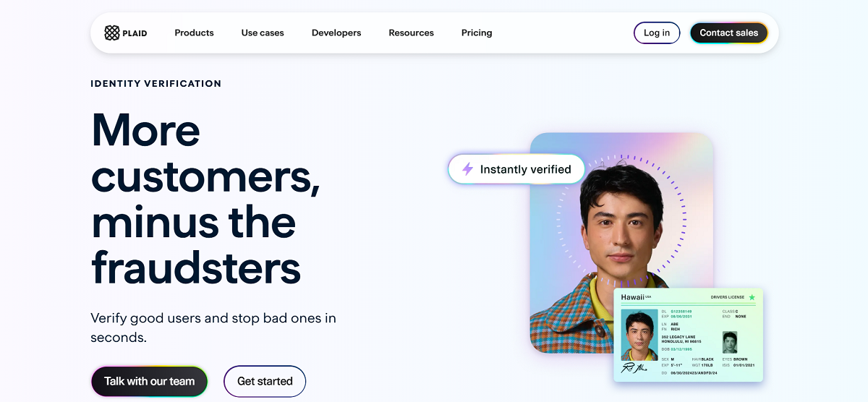
Task: Click the Log in button
Action: (657, 33)
